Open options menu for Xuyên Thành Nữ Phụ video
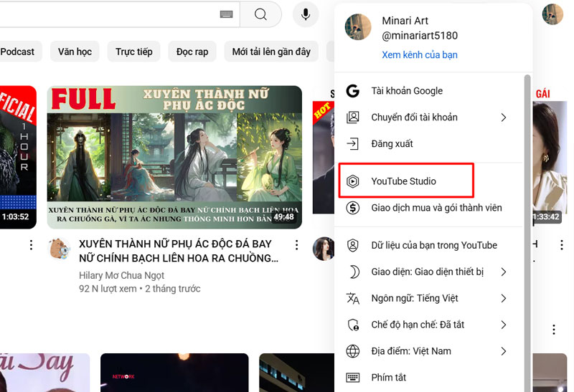The width and height of the screenshot is (574, 392). tap(296, 245)
